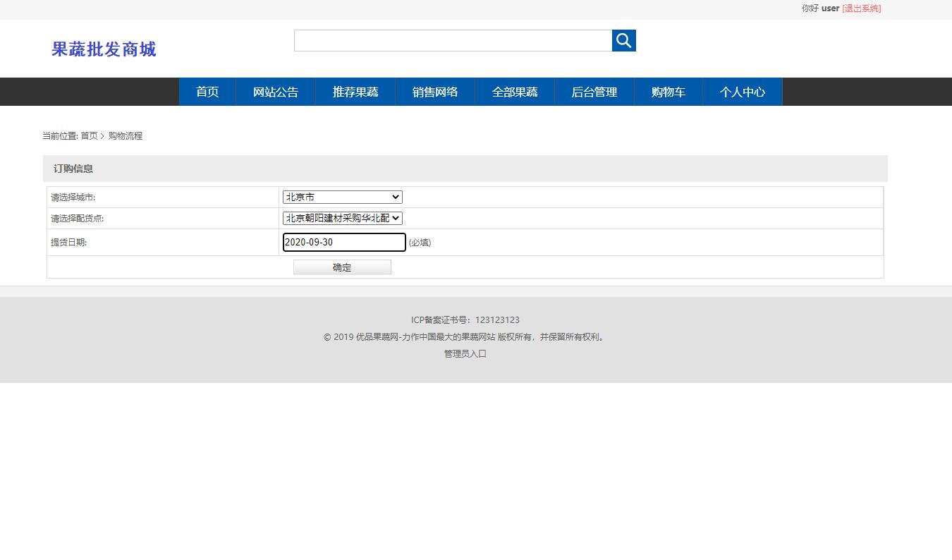Open the 网站公告 announcements page
Screen dimensions: 952x560
pos(275,92)
